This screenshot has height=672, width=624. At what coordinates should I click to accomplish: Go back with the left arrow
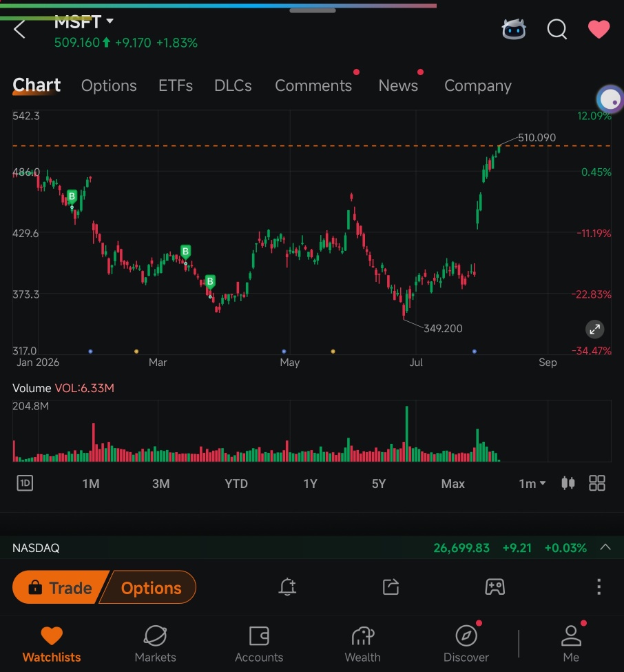pos(19,30)
